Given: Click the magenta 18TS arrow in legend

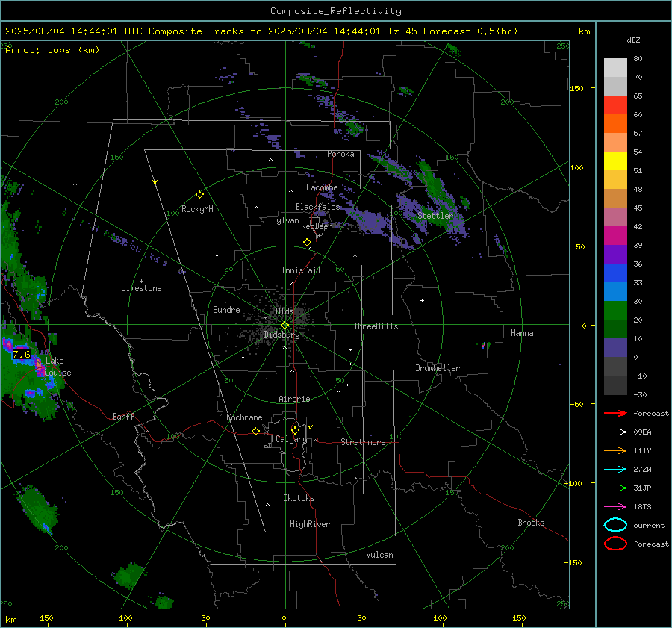Looking at the screenshot, I should tap(615, 507).
